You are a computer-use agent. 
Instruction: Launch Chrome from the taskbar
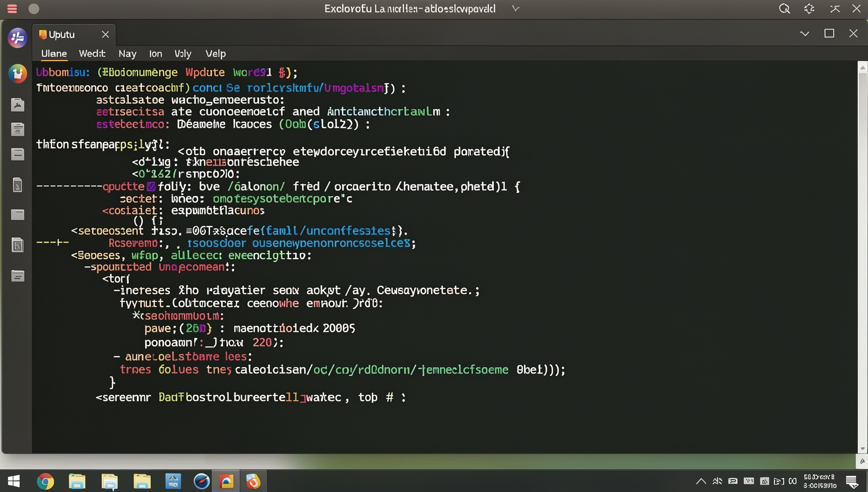click(46, 481)
